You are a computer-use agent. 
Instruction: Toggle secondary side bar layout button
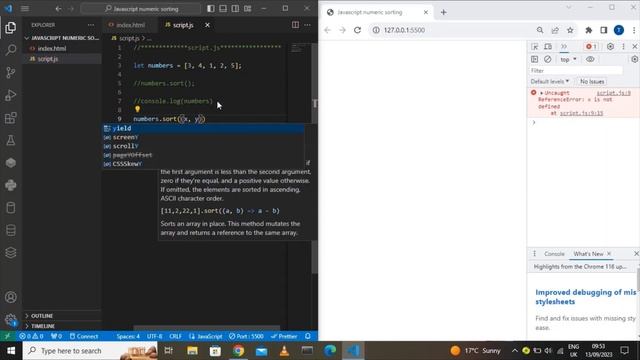(235, 9)
